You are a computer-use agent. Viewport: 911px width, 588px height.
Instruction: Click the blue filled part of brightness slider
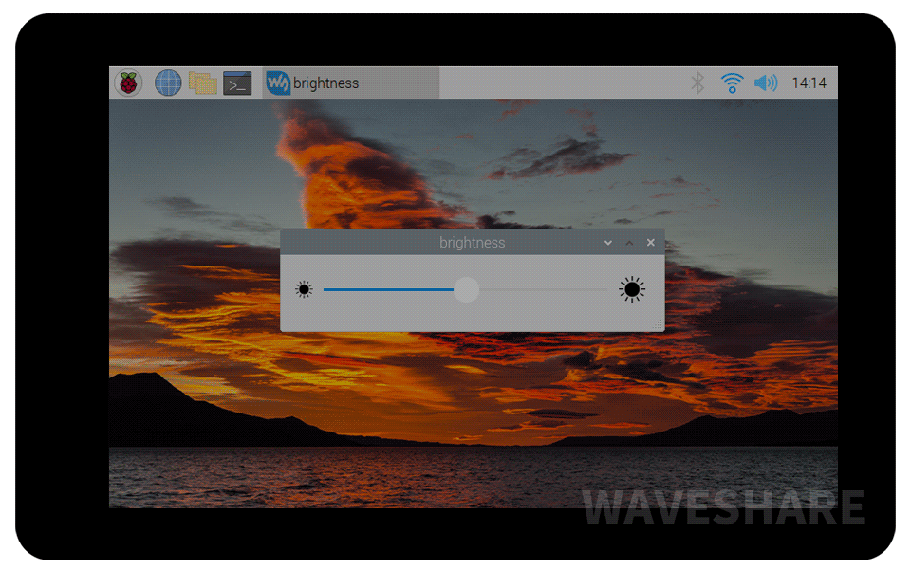click(x=387, y=290)
